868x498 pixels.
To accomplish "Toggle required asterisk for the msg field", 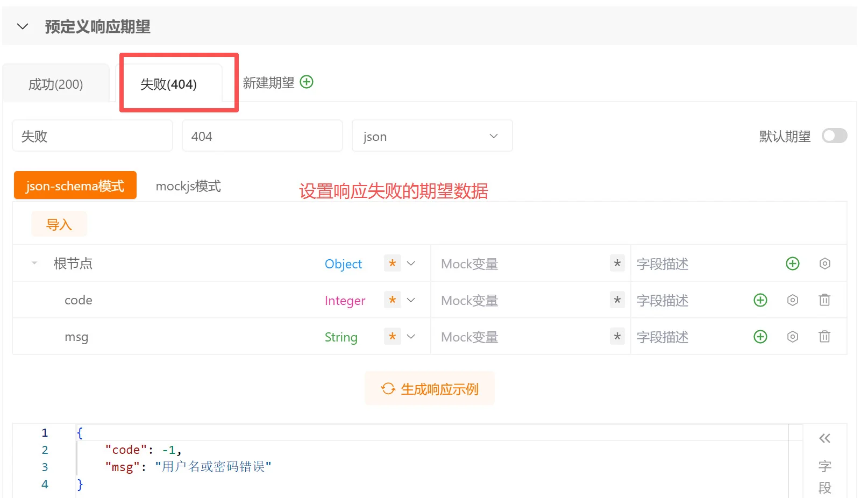I will pos(392,337).
